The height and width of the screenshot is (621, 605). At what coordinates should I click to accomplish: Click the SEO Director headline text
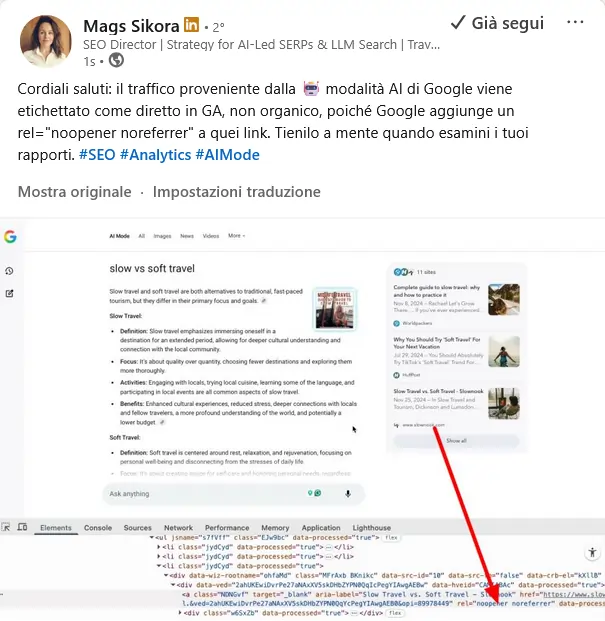point(261,45)
